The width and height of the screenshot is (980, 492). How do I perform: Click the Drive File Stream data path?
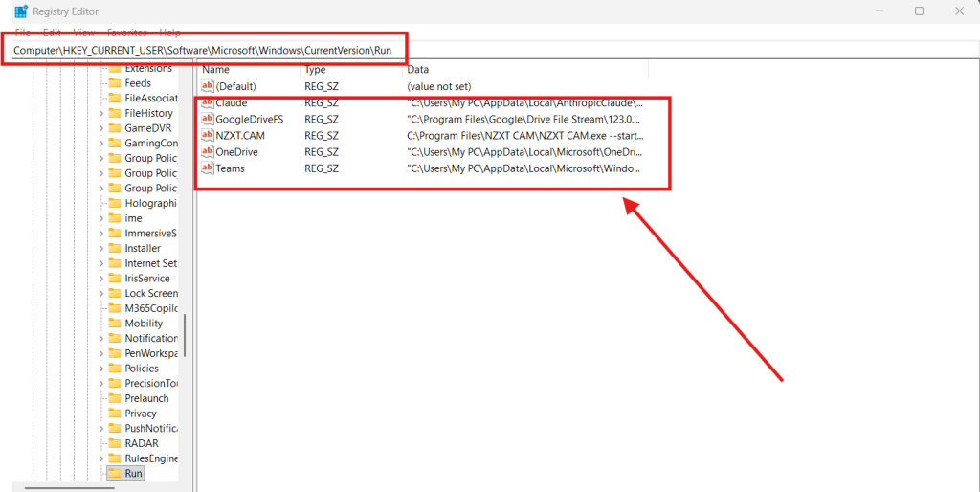523,119
